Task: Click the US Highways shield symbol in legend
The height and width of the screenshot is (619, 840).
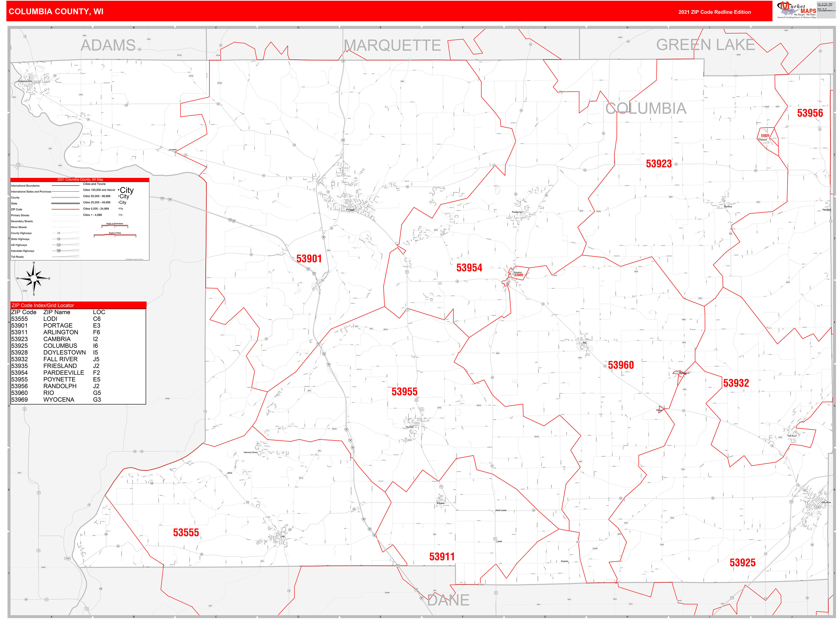Action: tap(59, 245)
